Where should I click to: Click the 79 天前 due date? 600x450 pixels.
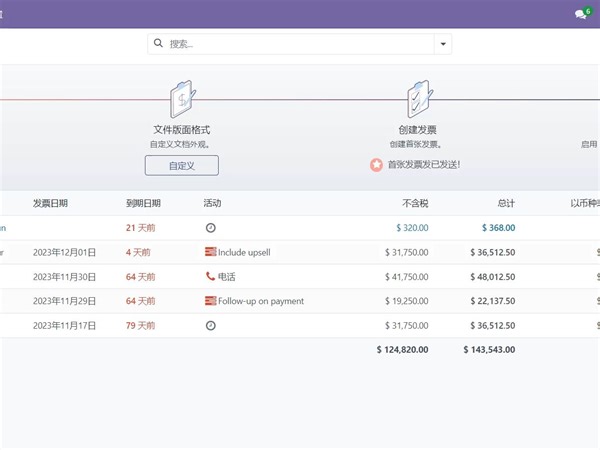pyautogui.click(x=140, y=326)
